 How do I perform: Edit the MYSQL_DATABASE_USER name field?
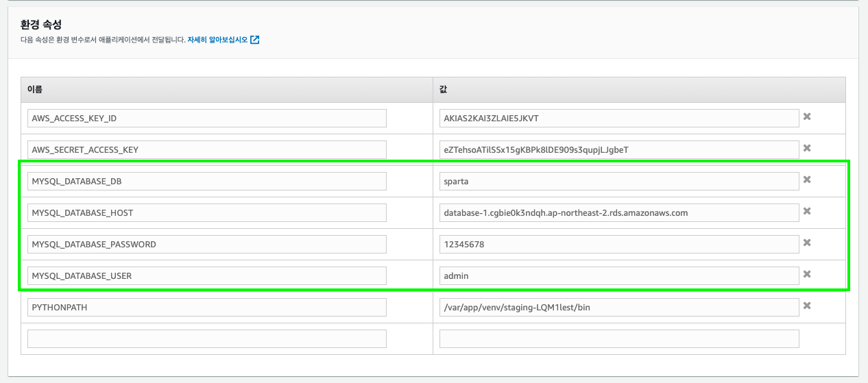[207, 275]
